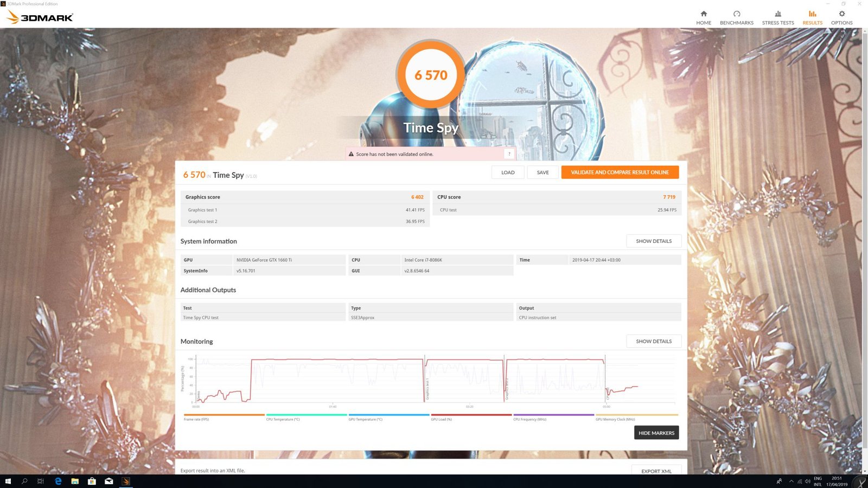This screenshot has width=868, height=488.
Task: Click the Time Spy title over the banner
Action: pos(431,128)
